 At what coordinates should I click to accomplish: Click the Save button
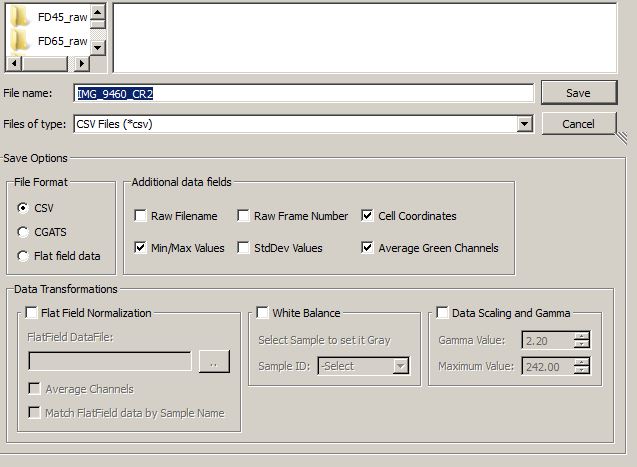579,93
